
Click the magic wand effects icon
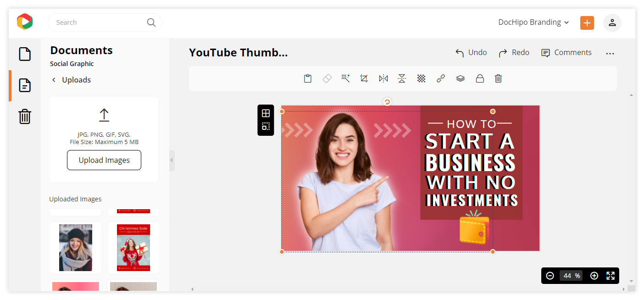345,78
